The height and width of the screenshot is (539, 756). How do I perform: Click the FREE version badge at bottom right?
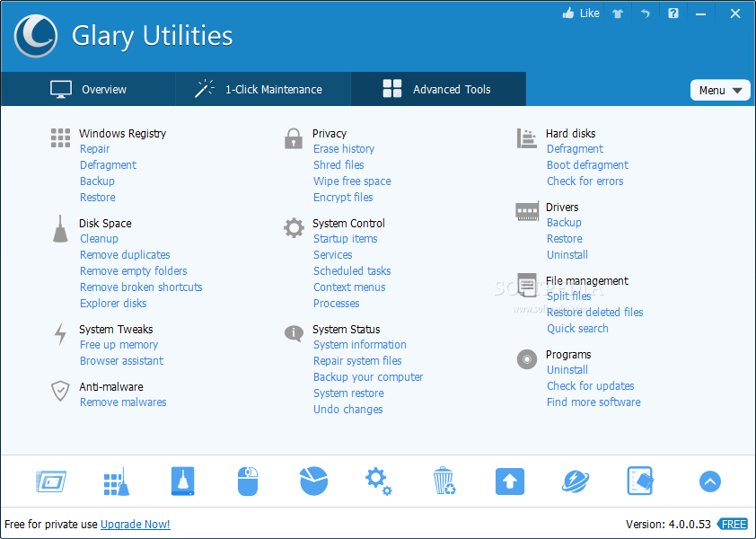click(733, 524)
